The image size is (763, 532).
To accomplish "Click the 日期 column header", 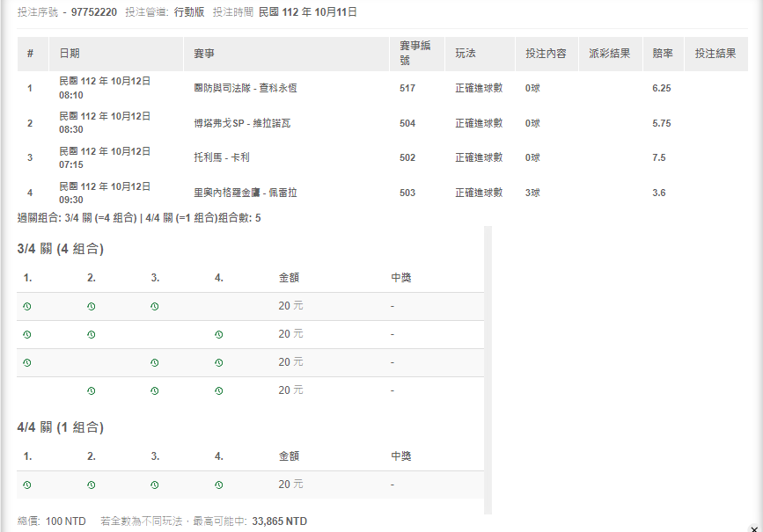I will pyautogui.click(x=69, y=54).
